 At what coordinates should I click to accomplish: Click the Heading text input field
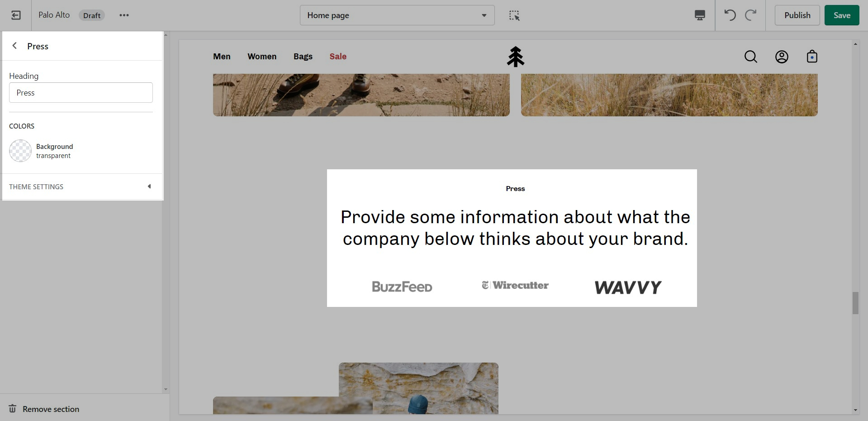(x=81, y=93)
